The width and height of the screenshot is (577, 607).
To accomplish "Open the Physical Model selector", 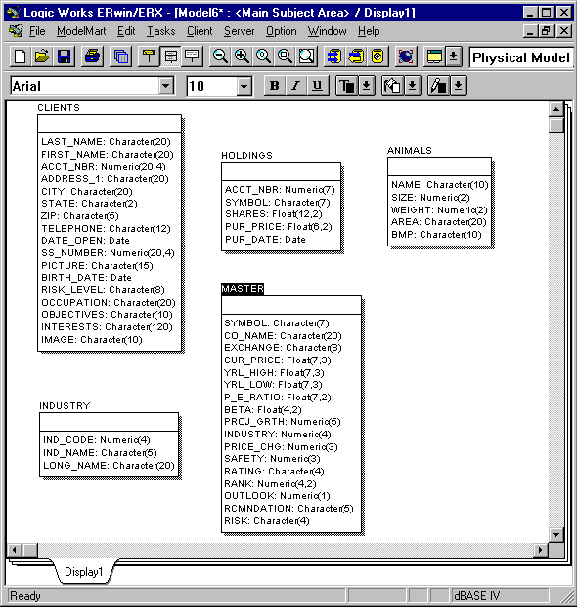I will coord(520,58).
